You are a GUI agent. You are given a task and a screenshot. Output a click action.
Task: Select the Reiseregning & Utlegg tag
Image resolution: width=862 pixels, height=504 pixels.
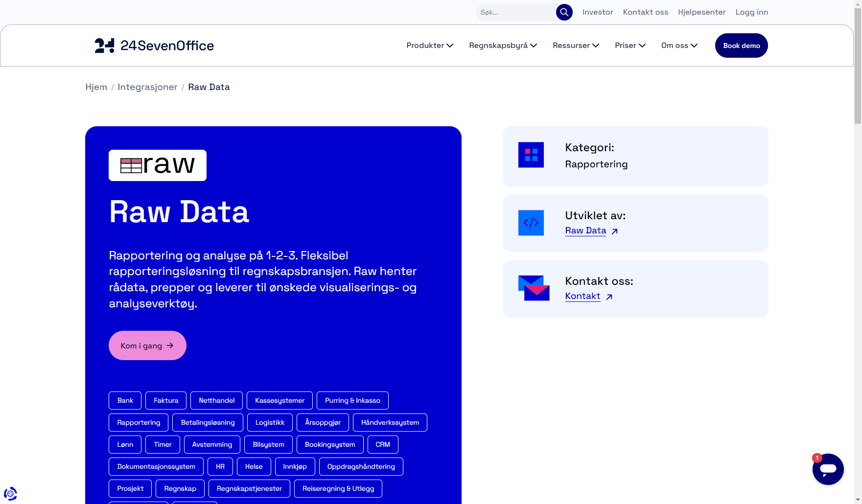[x=338, y=488]
